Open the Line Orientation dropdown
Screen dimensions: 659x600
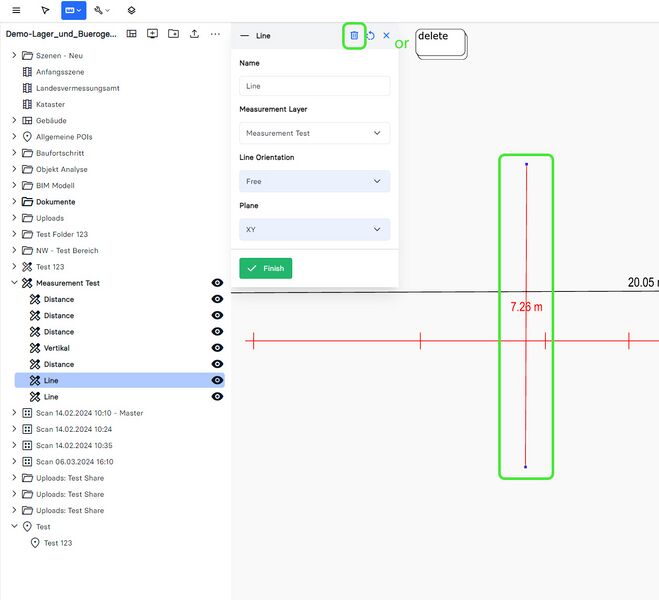[x=314, y=181]
